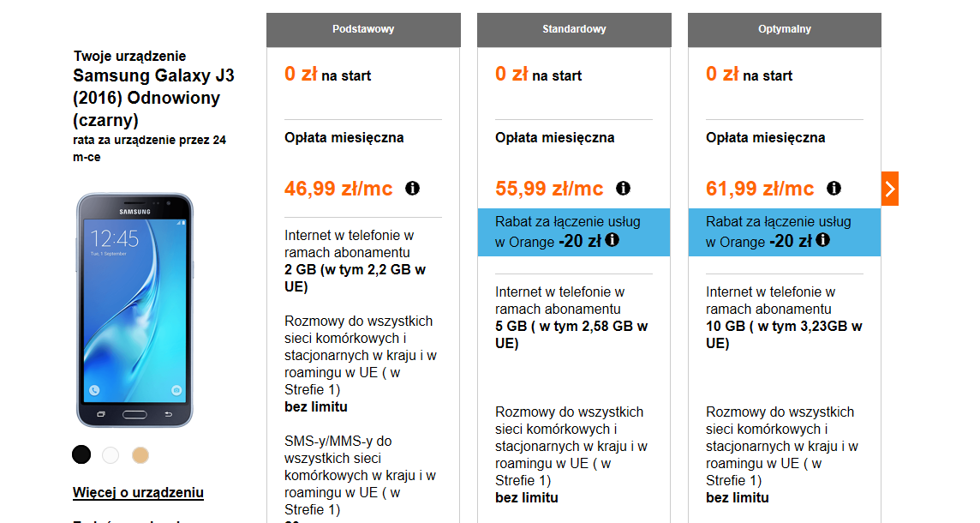Select the black phone color dot
The width and height of the screenshot is (980, 523).
[x=81, y=454]
